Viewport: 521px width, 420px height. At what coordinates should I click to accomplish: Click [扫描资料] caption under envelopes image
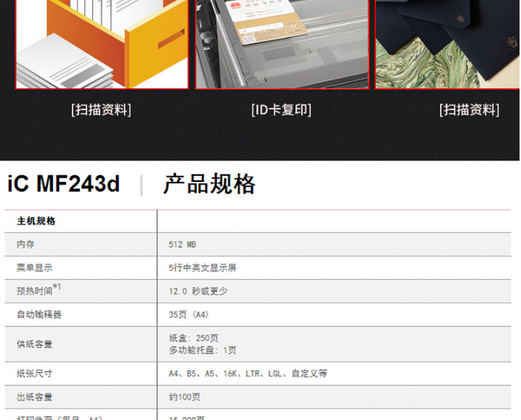469,110
